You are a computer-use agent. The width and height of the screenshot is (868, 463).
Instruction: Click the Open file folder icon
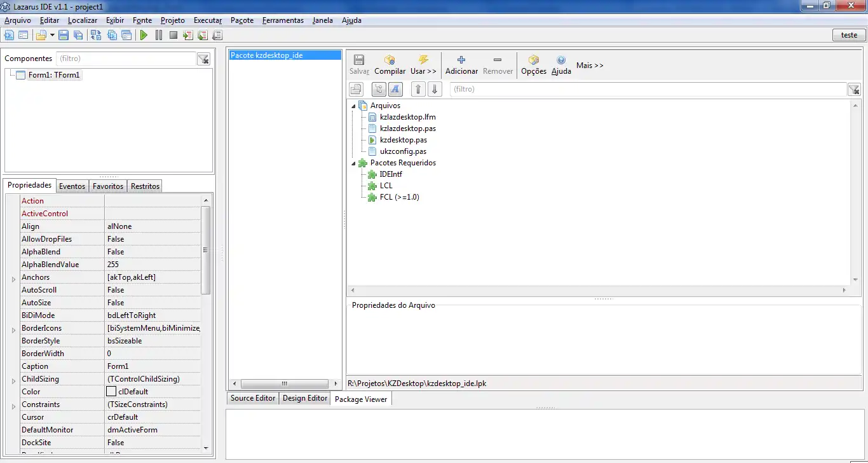41,35
